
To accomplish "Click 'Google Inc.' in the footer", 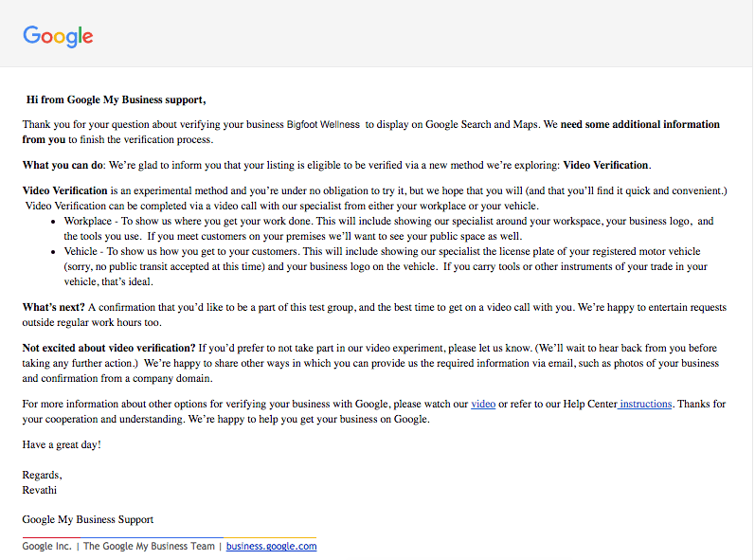I will 46,546.
